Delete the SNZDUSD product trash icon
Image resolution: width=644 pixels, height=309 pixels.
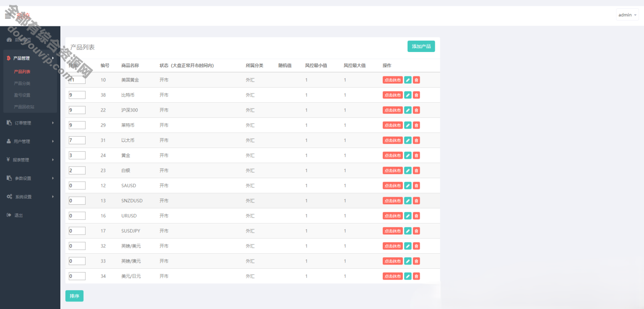coord(416,201)
